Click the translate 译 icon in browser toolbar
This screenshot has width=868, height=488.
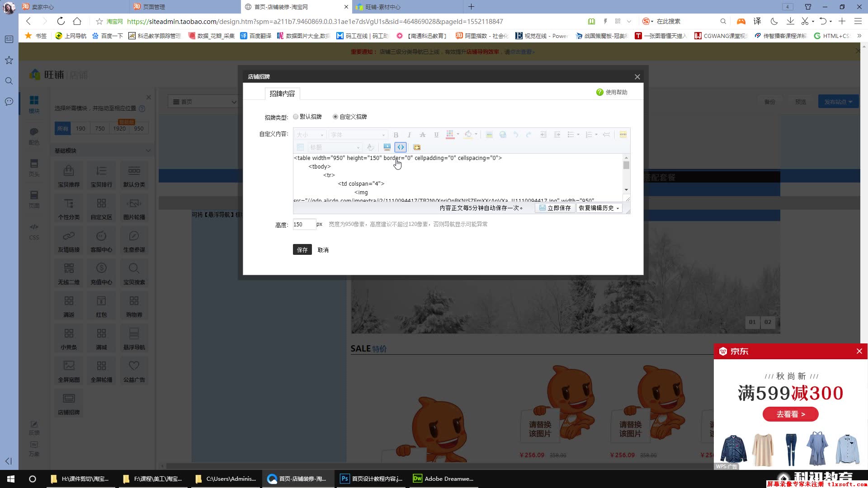(x=757, y=21)
